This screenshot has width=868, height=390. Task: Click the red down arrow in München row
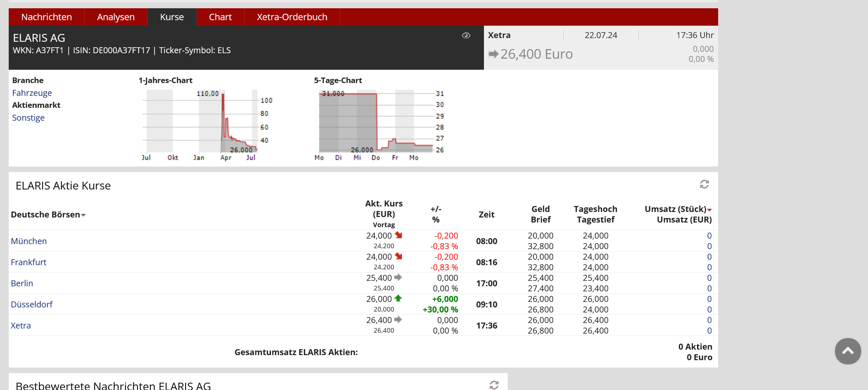coord(398,235)
